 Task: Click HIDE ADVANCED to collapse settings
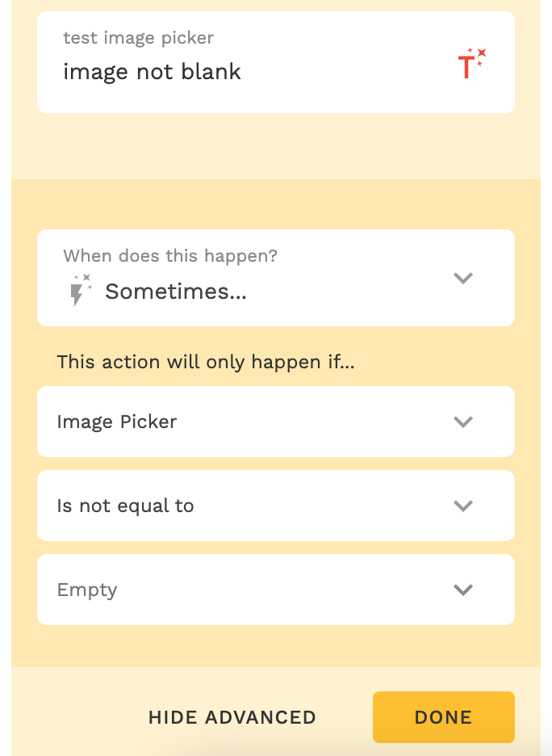pos(232,717)
